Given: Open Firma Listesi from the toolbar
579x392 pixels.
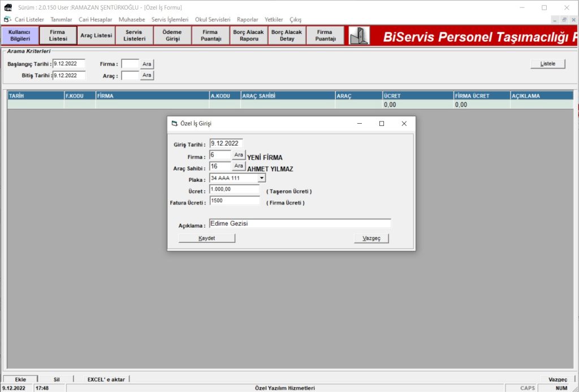Looking at the screenshot, I should [58, 36].
